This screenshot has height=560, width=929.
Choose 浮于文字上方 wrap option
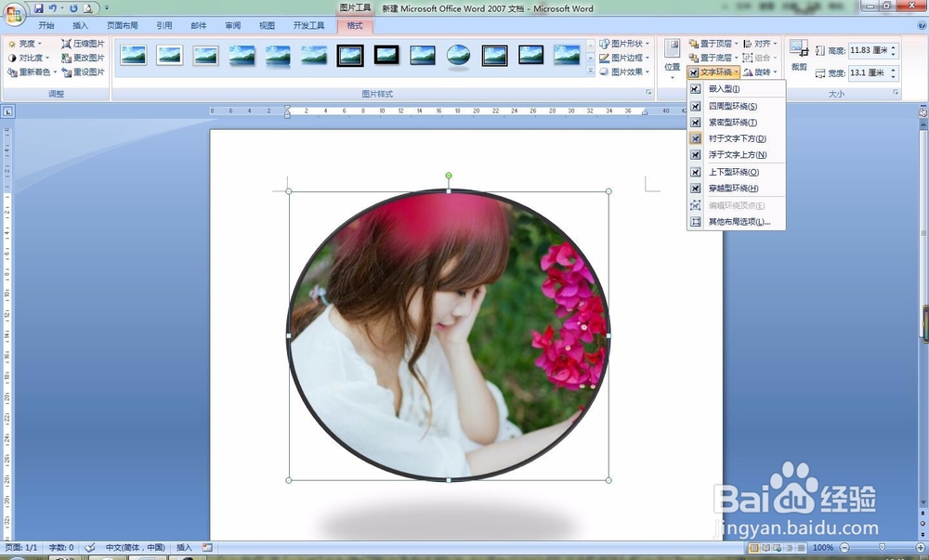[x=737, y=154]
